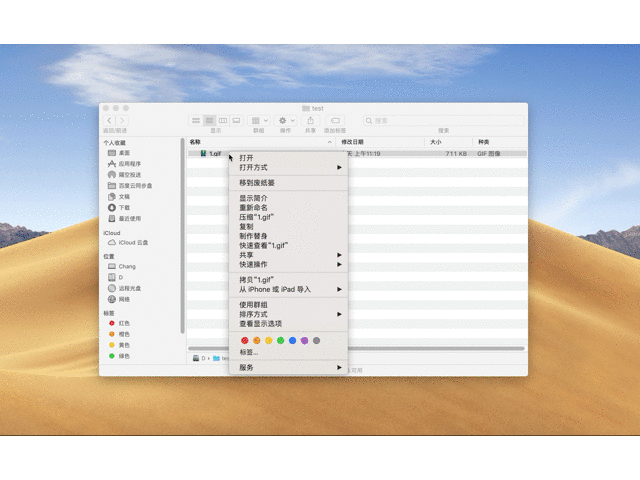This screenshot has height=480, width=640.
Task: Switch to gallery view
Action: click(x=236, y=120)
